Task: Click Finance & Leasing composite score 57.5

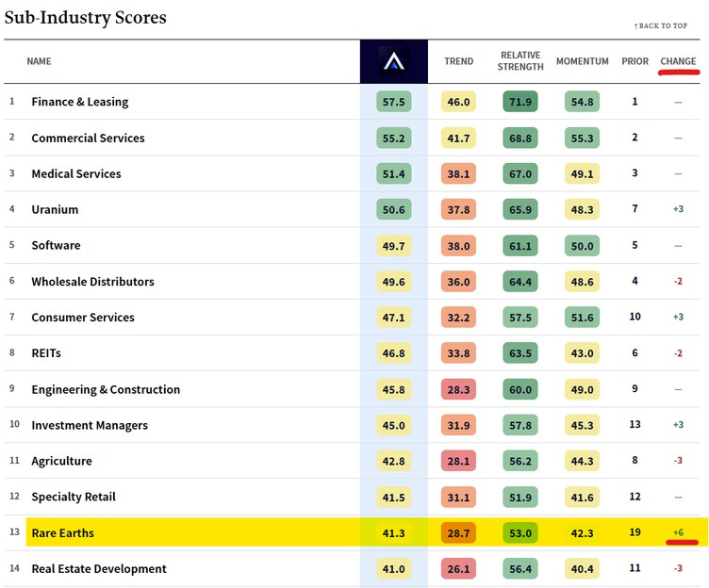Action: pos(394,102)
